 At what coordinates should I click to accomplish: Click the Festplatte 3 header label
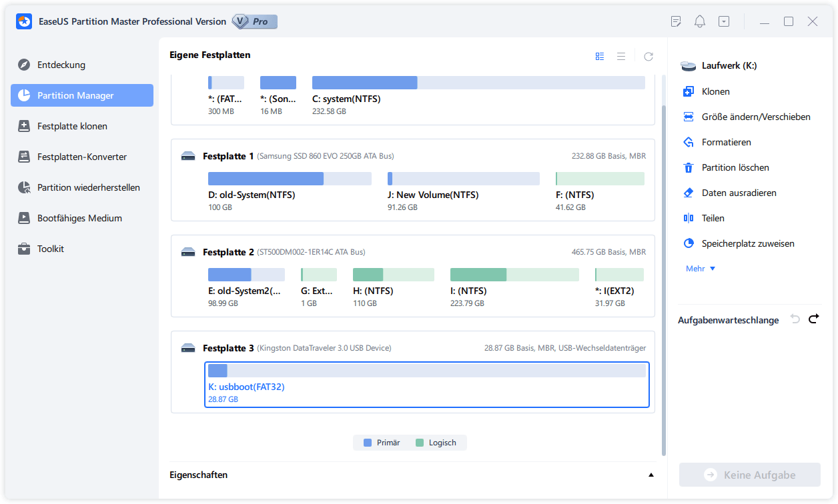(228, 348)
